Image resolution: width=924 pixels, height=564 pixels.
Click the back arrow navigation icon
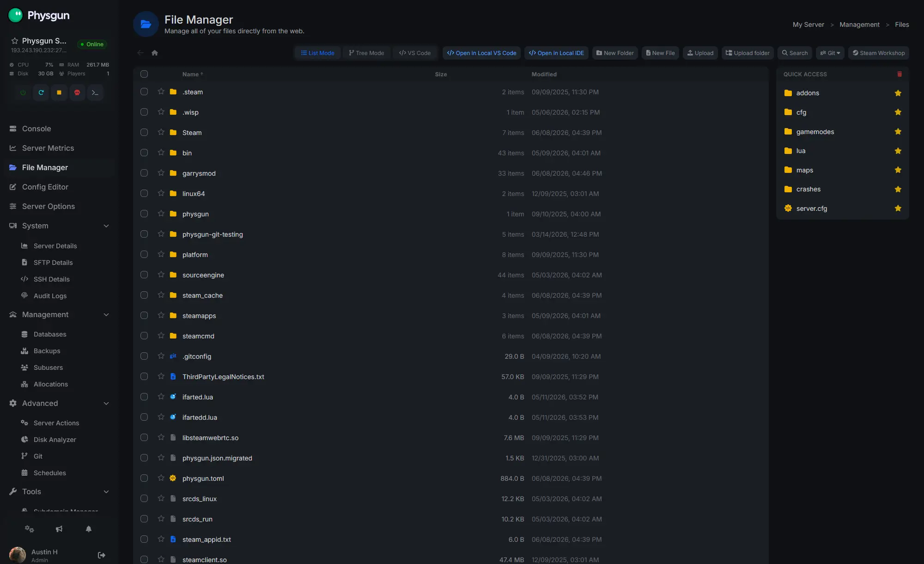pos(140,53)
